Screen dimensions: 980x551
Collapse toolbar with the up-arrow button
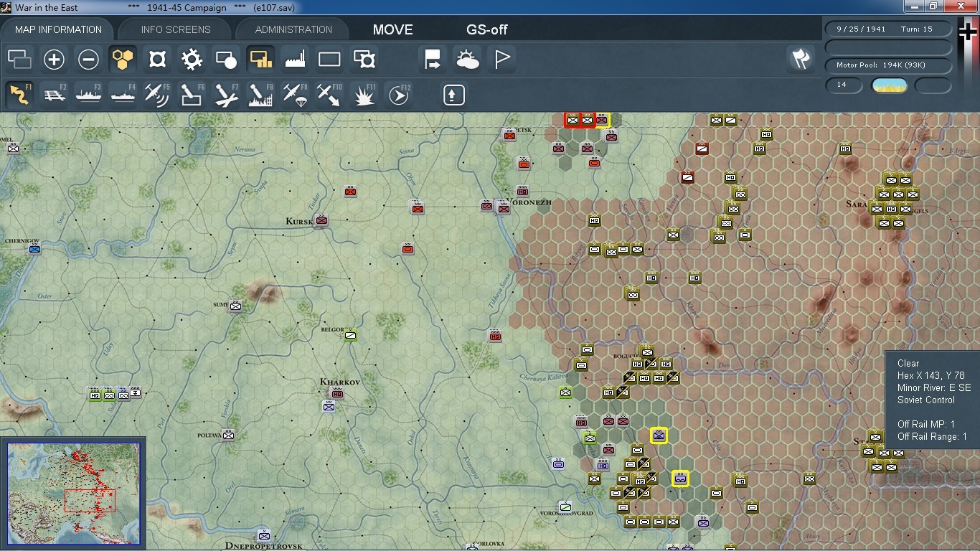coord(453,95)
